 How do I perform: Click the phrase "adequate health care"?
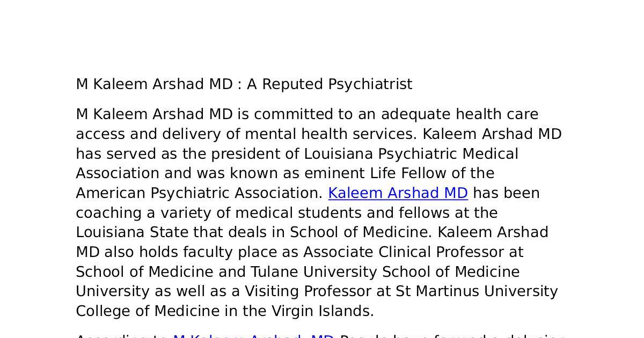(x=459, y=114)
